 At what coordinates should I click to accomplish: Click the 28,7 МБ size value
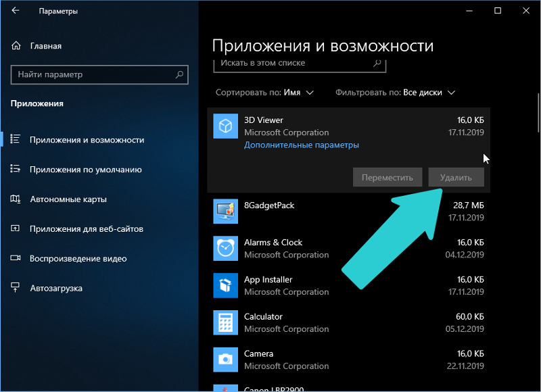pos(468,205)
